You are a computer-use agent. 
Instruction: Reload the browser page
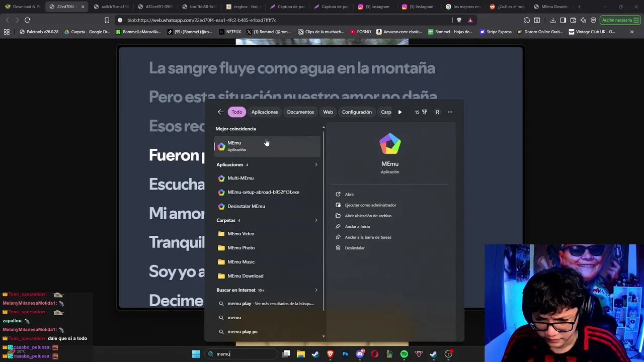point(27,20)
